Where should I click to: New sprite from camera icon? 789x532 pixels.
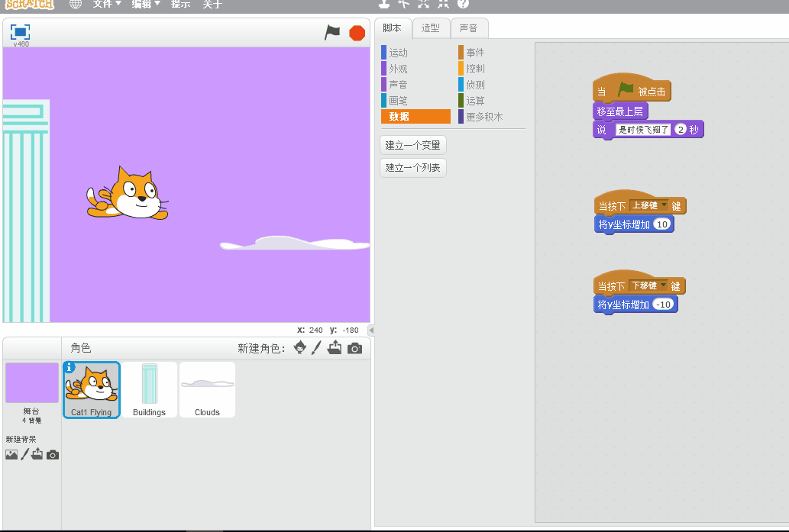tap(354, 348)
